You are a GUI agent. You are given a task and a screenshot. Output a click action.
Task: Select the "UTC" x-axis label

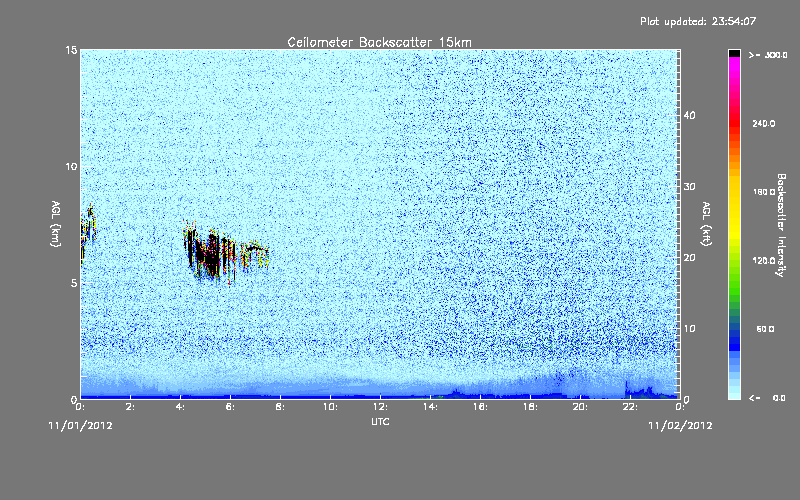380,421
